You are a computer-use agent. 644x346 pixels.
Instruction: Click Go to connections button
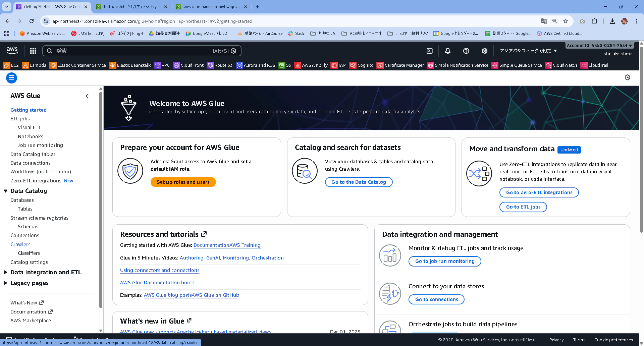click(436, 299)
